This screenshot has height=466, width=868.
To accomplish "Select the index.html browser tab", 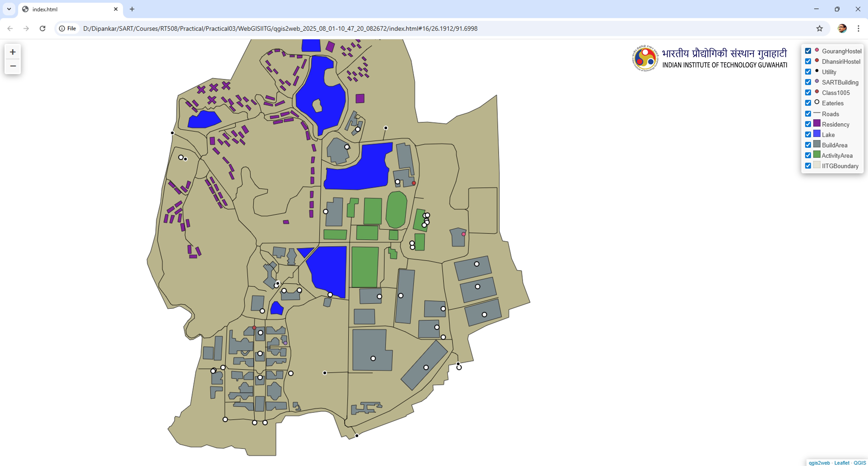I will point(67,9).
